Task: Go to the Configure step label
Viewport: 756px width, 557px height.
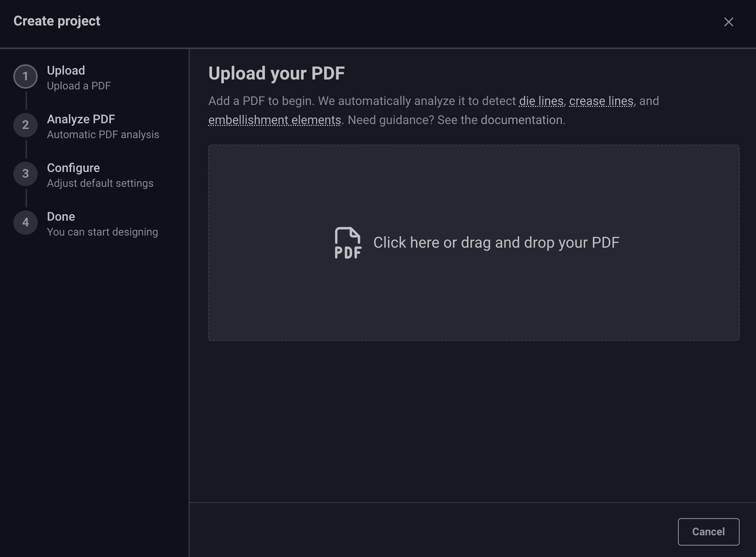Action: [x=73, y=168]
